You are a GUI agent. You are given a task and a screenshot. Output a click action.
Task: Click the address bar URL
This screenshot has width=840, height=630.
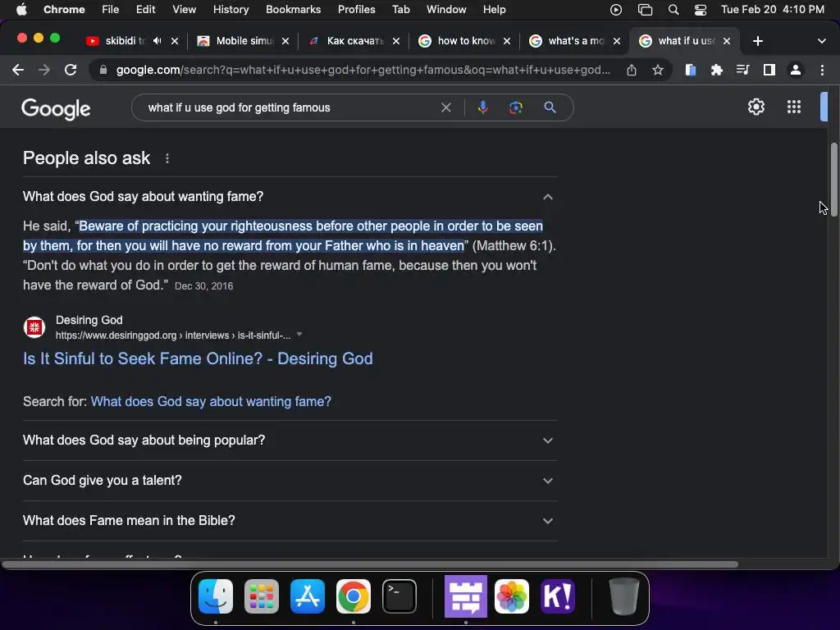coord(363,70)
